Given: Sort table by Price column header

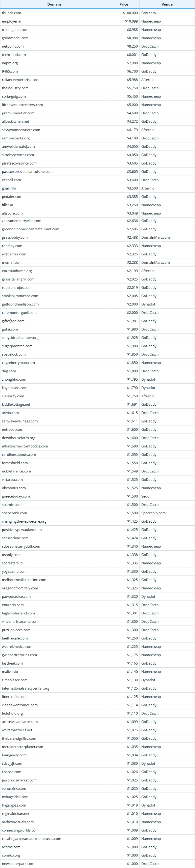Looking at the screenshot, I should (124, 4).
